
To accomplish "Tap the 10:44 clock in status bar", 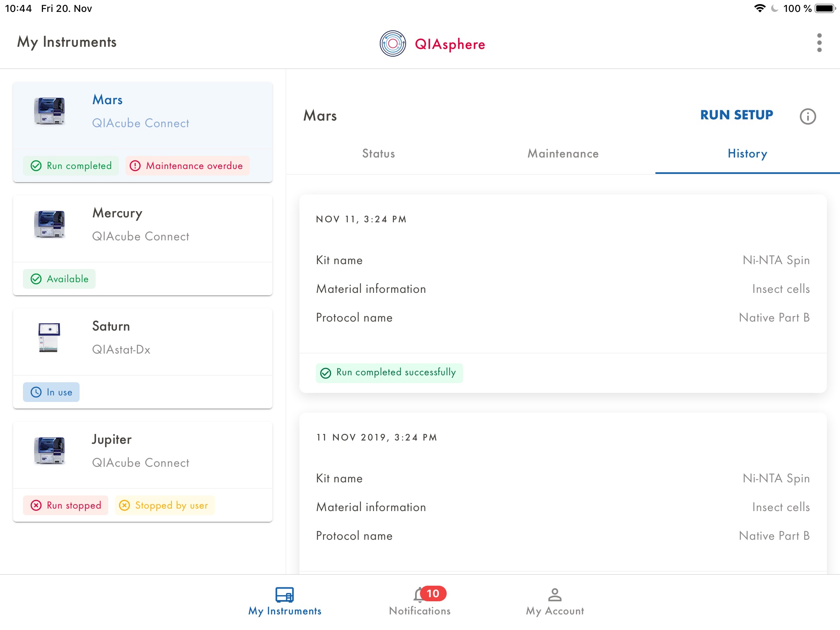I will (x=18, y=8).
